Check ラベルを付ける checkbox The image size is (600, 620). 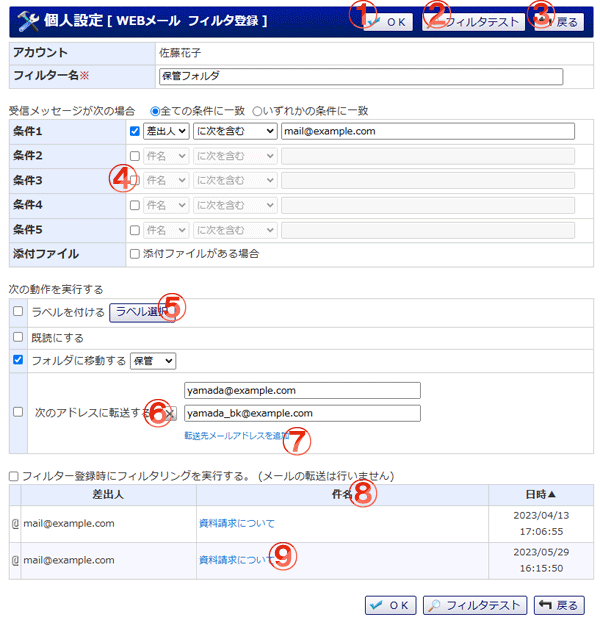coord(18,311)
